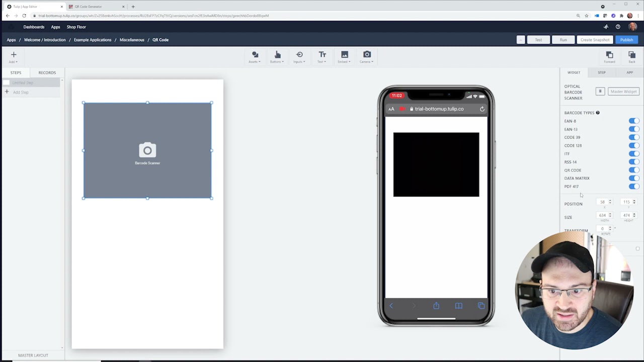The image size is (644, 362).
Task: Toggle DATA MATRIX barcode type
Action: pyautogui.click(x=634, y=178)
